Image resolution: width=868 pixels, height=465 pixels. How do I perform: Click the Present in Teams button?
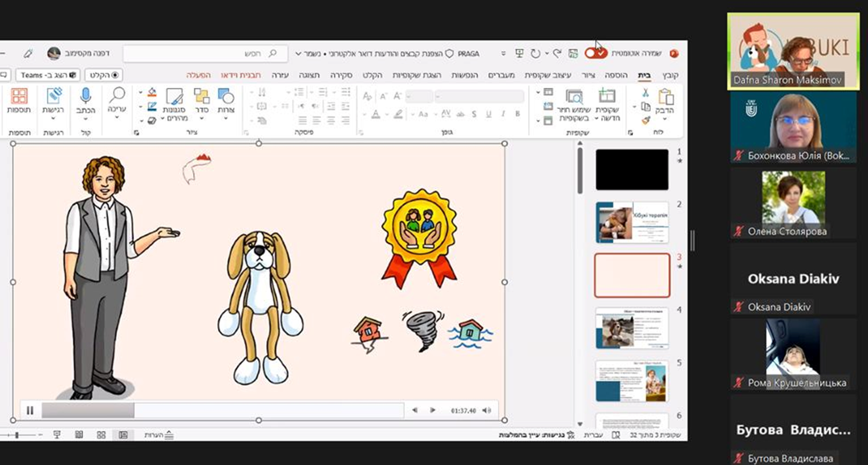(48, 75)
